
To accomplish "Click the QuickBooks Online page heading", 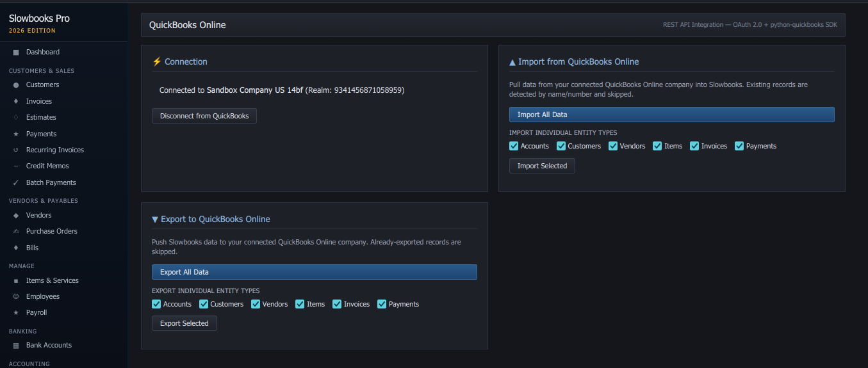I will [188, 25].
